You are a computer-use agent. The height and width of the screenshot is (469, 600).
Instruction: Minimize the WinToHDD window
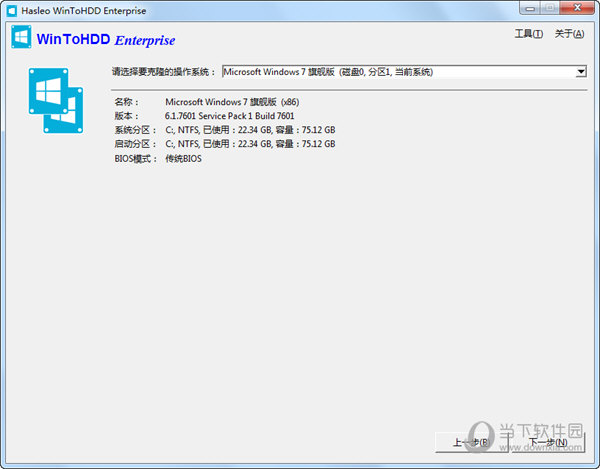tap(530, 8)
